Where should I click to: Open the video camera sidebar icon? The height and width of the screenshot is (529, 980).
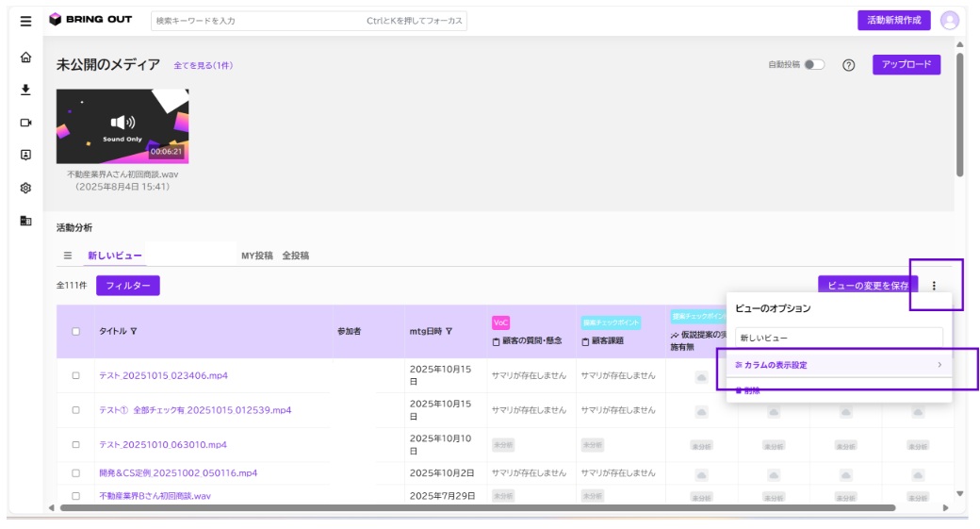point(25,123)
